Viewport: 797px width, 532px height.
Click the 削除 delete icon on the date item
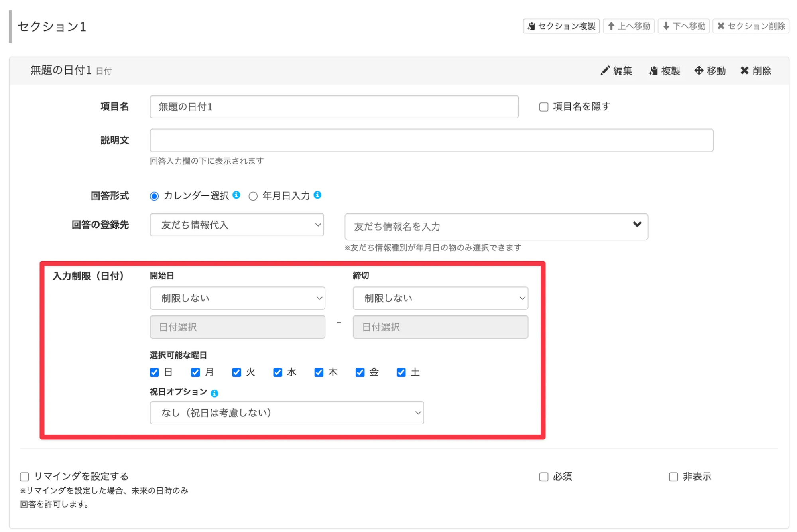744,71
